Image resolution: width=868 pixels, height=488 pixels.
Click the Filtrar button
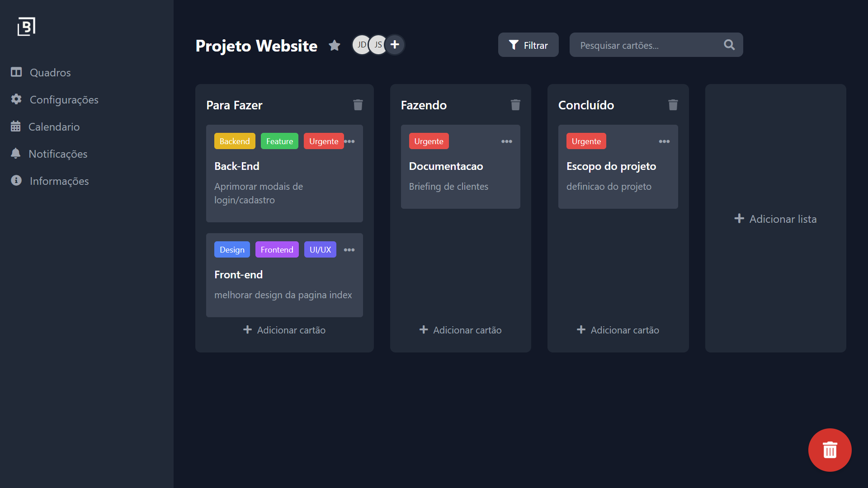528,45
